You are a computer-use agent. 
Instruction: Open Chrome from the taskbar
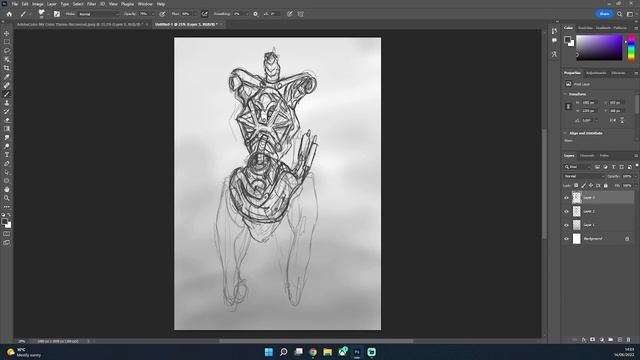(313, 352)
